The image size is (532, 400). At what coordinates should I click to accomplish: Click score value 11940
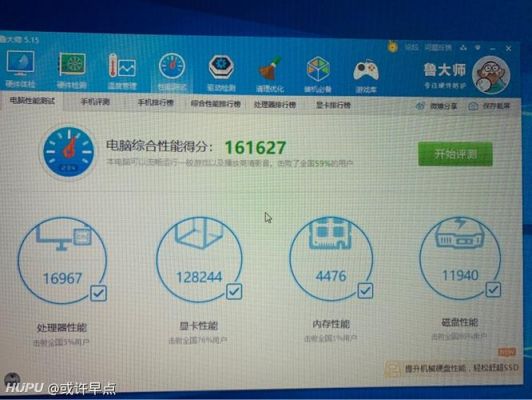[x=460, y=275]
